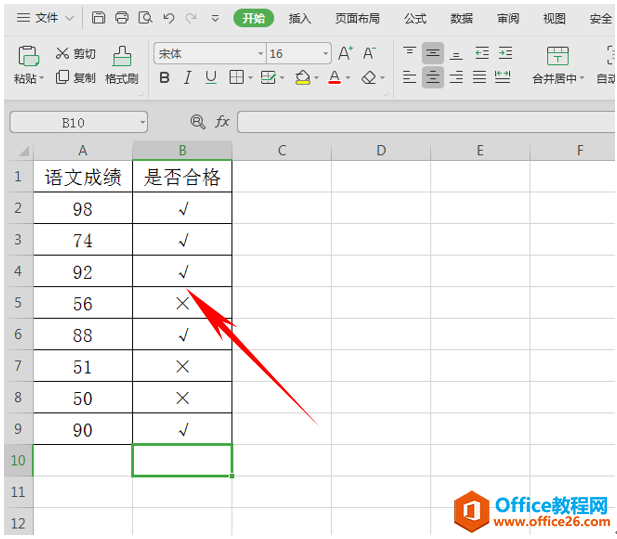Switch to the 开始 tab
The width and height of the screenshot is (617, 539).
coord(253,18)
